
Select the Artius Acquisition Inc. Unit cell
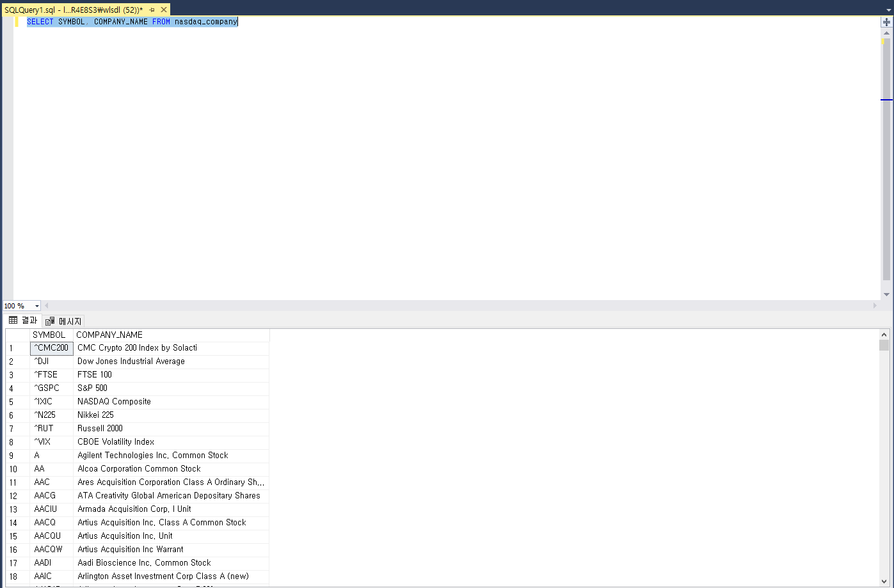point(171,536)
